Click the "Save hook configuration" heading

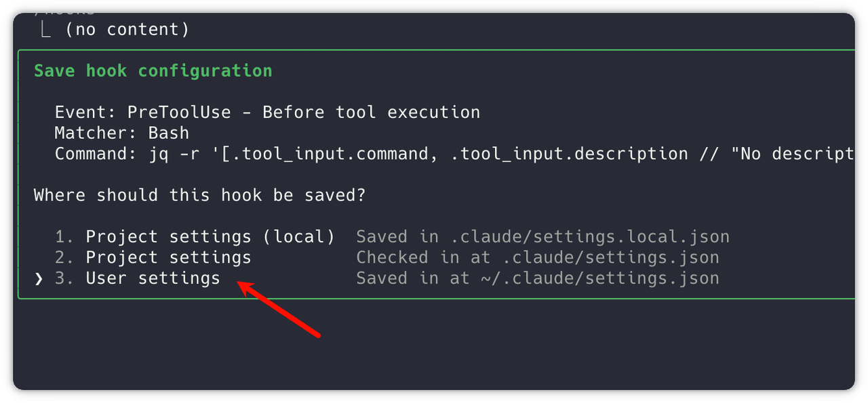click(153, 71)
